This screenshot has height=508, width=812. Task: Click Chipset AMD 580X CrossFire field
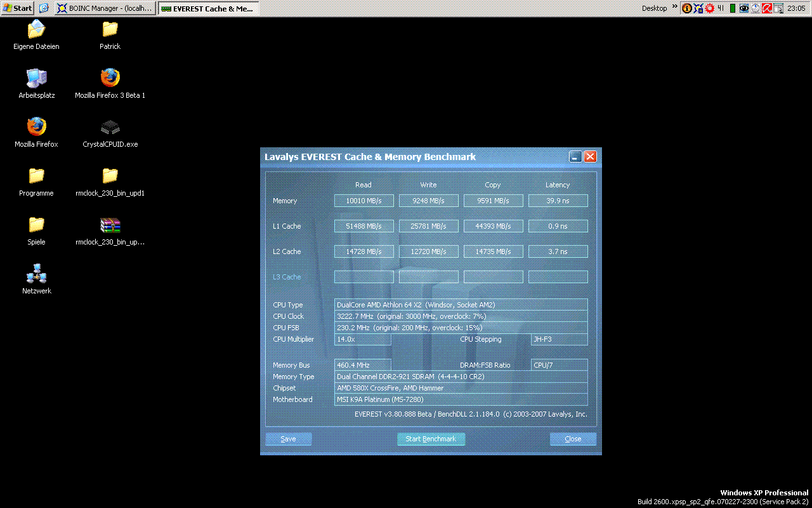(461, 388)
